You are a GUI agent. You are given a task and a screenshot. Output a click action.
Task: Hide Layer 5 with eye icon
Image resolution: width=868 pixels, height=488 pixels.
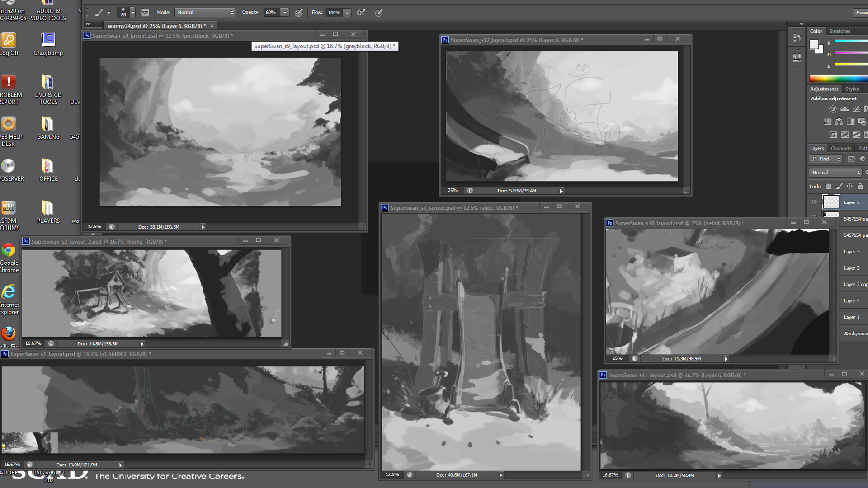(814, 202)
